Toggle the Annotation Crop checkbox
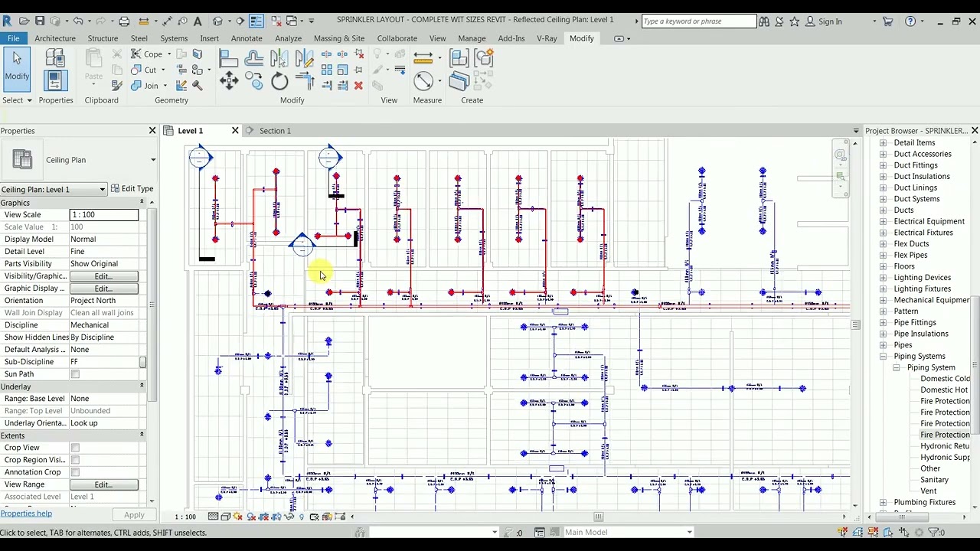This screenshot has width=980, height=551. coord(75,472)
